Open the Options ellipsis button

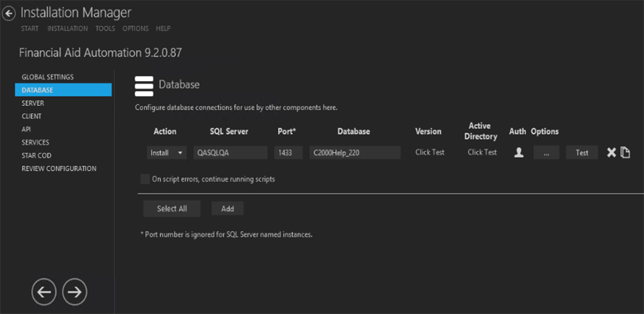click(546, 152)
